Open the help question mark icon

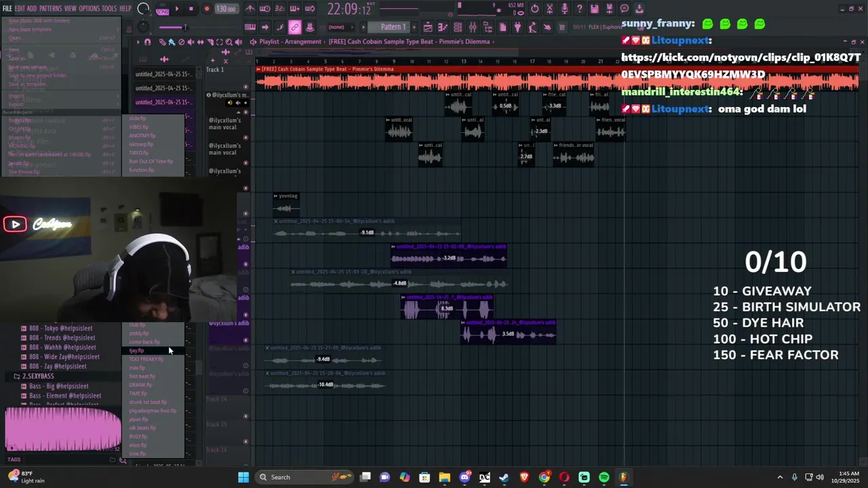[579, 9]
